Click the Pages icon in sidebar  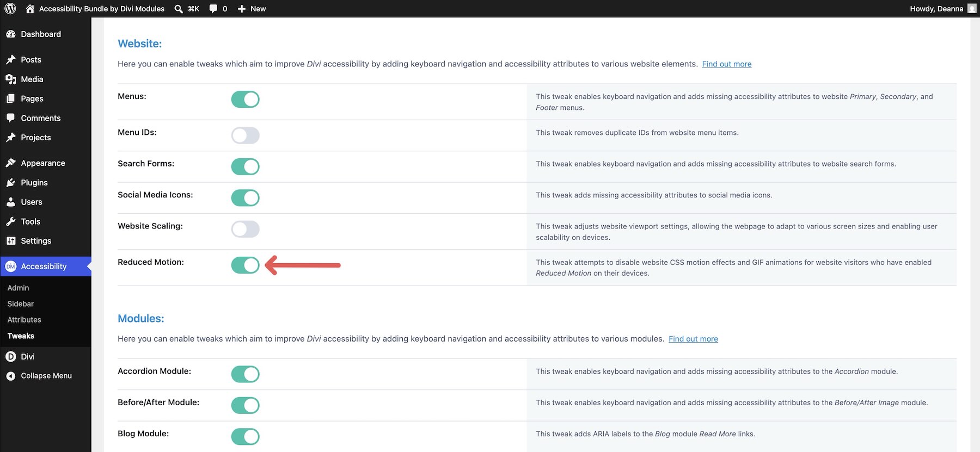[11, 99]
